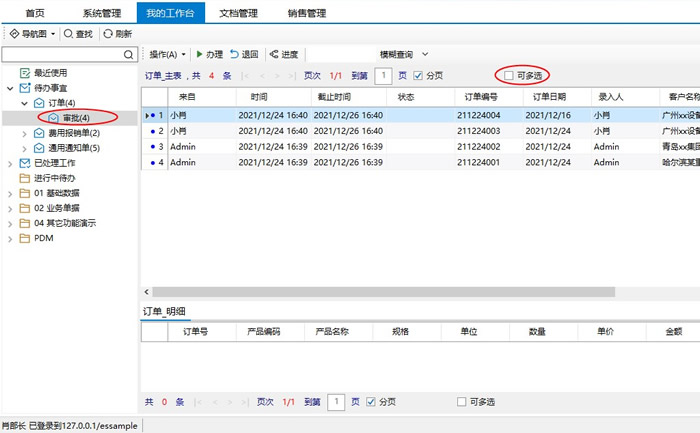Expand the 模糊查询 dropdown arrow

(x=425, y=54)
